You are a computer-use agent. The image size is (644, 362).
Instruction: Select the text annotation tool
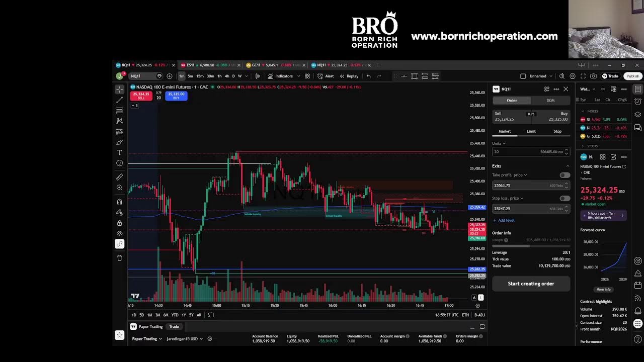119,152
